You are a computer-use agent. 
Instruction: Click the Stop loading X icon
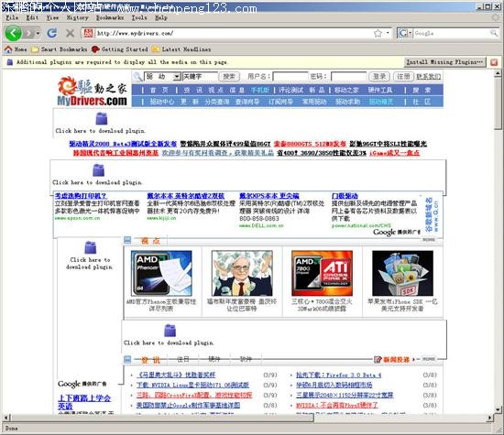click(70, 33)
